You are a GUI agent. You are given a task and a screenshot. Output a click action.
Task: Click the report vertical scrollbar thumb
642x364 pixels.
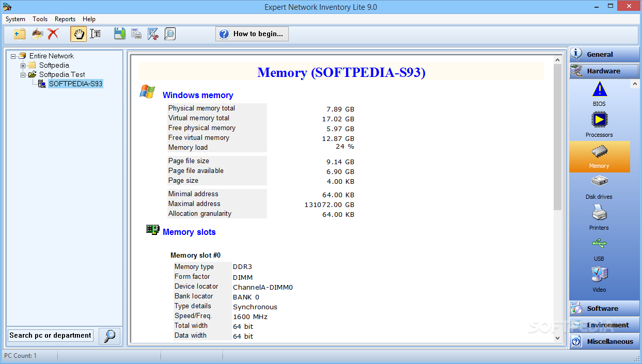click(557, 137)
